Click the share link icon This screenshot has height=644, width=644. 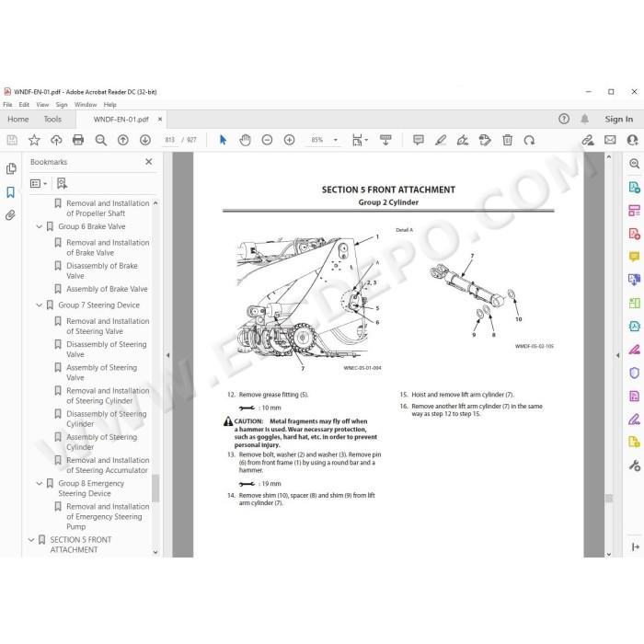[588, 140]
